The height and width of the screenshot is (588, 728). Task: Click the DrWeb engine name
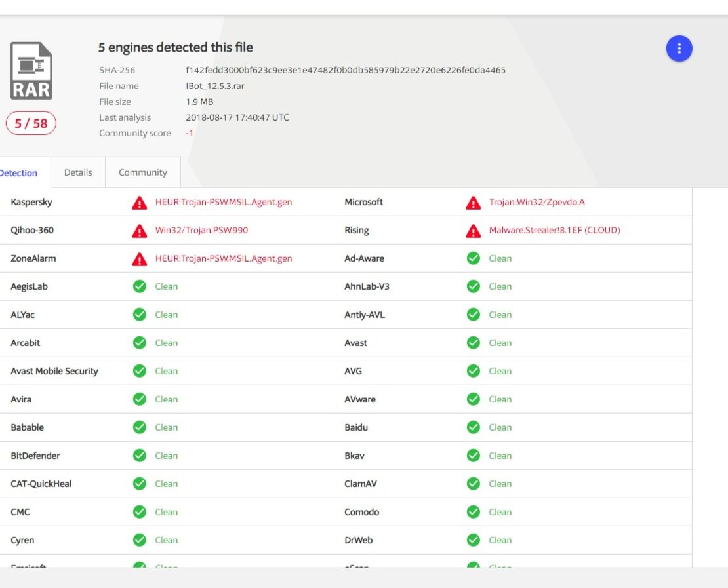click(x=359, y=540)
